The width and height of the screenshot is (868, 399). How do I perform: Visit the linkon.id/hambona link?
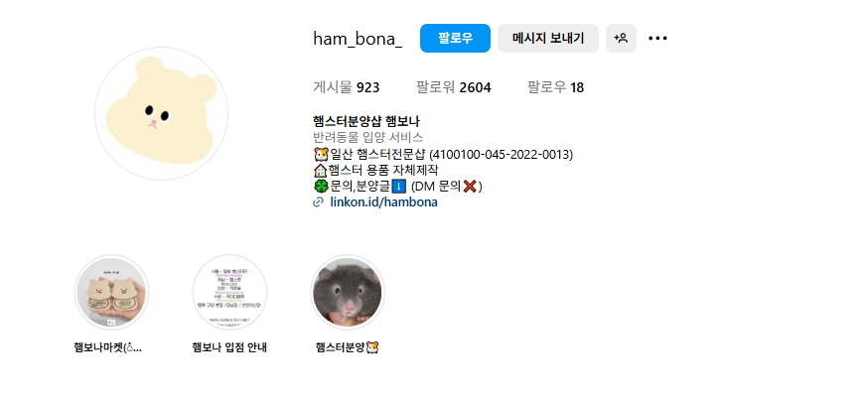coord(383,202)
